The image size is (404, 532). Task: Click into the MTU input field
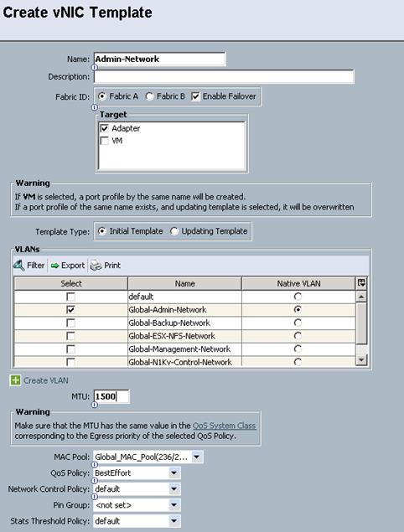[111, 396]
